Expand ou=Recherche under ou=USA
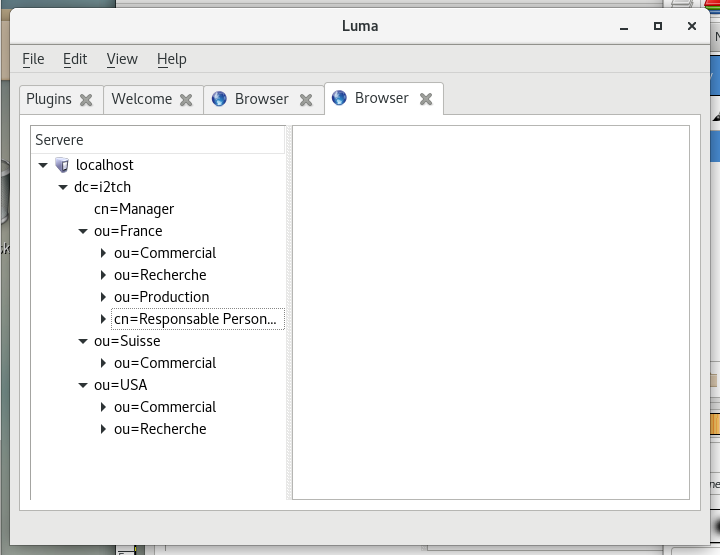Image resolution: width=720 pixels, height=555 pixels. point(103,429)
